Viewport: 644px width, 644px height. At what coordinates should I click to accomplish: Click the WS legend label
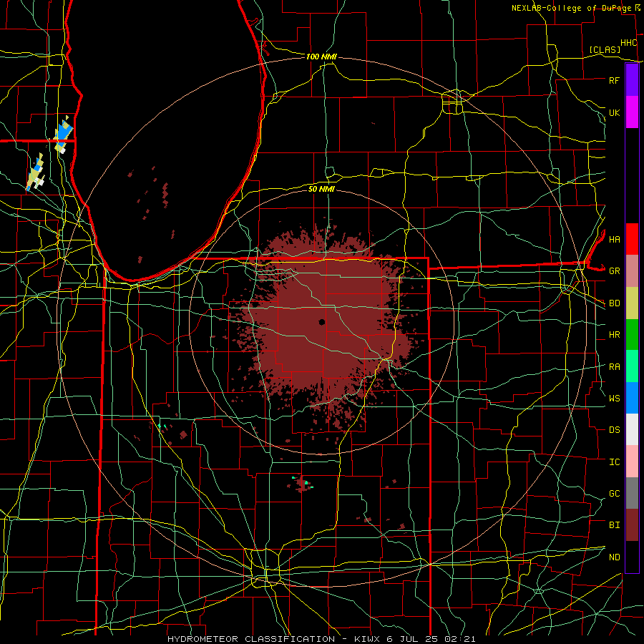point(614,399)
